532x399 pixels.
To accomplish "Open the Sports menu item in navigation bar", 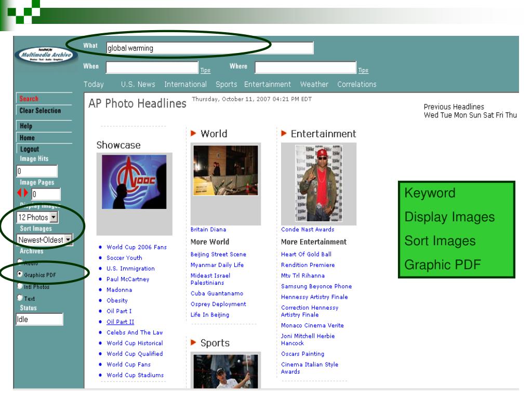I will point(227,84).
